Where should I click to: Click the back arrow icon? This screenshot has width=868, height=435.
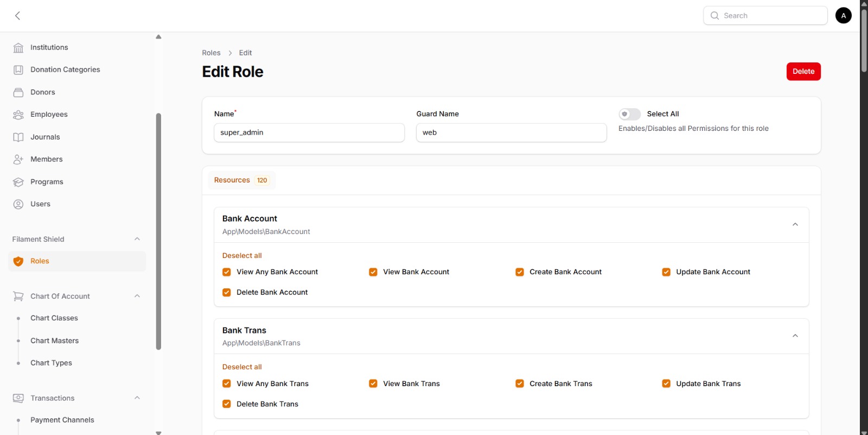18,16
